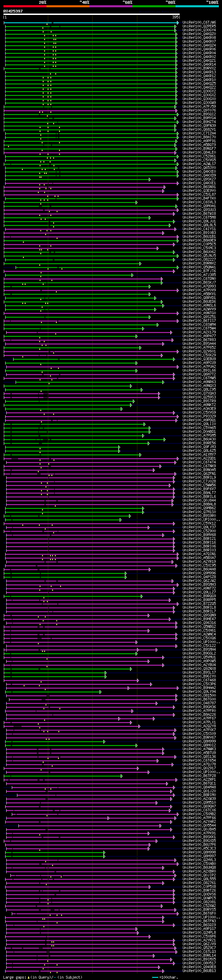Select hit UniRef100_Q4KQZ0
The height and width of the screenshot is (980, 222).
point(199,34)
